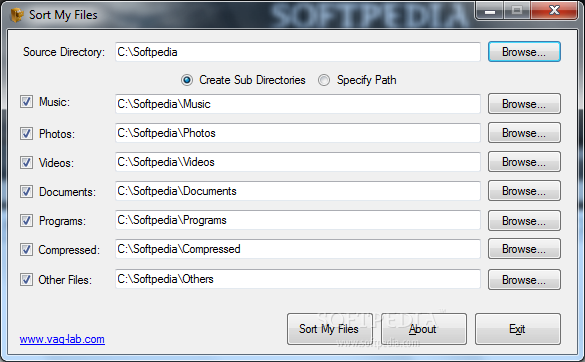
Task: Select the Specify Path radio option
Action: (324, 80)
